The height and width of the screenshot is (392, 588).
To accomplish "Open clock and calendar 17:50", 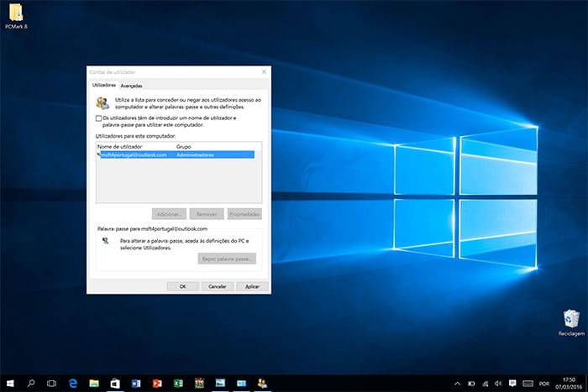I will [x=569, y=383].
